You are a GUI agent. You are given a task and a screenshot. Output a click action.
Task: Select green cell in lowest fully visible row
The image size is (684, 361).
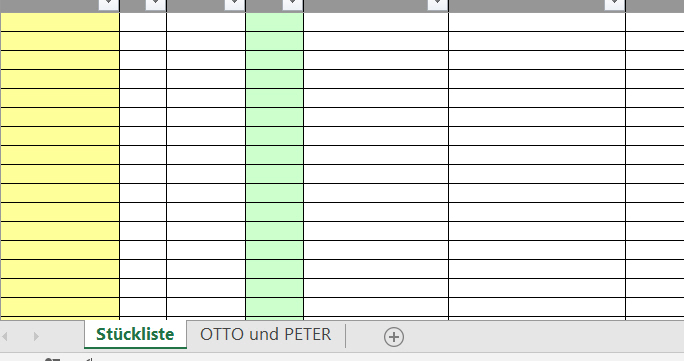pos(274,307)
